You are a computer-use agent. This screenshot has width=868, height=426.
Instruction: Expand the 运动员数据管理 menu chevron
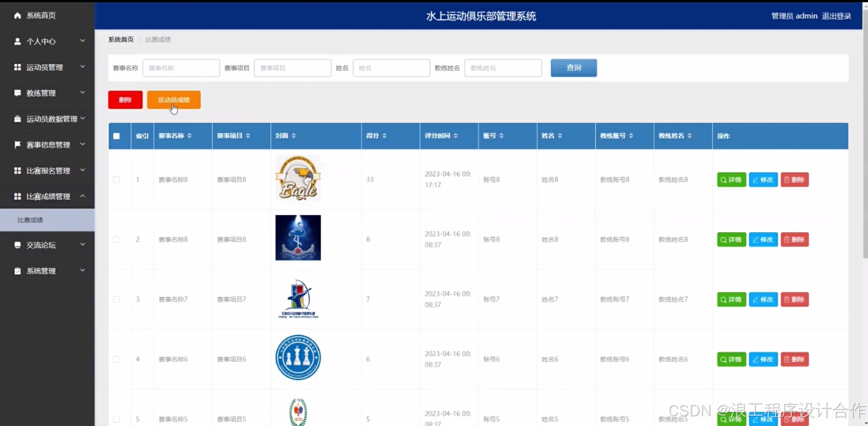(83, 118)
